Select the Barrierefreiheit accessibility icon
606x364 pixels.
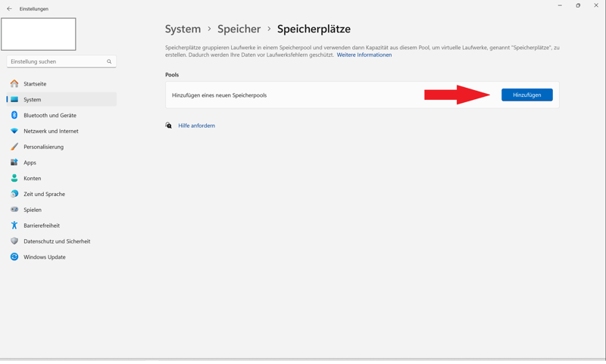click(x=14, y=226)
